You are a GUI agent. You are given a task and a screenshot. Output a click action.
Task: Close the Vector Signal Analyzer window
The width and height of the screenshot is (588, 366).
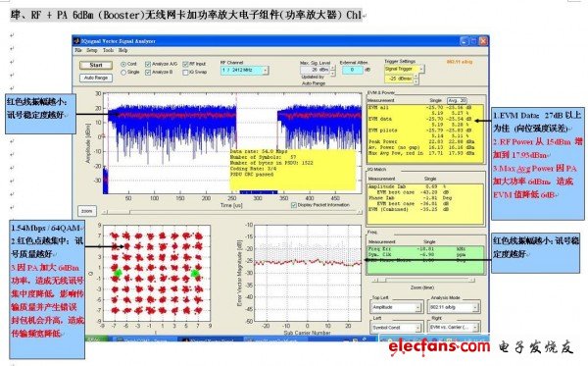tap(483, 40)
